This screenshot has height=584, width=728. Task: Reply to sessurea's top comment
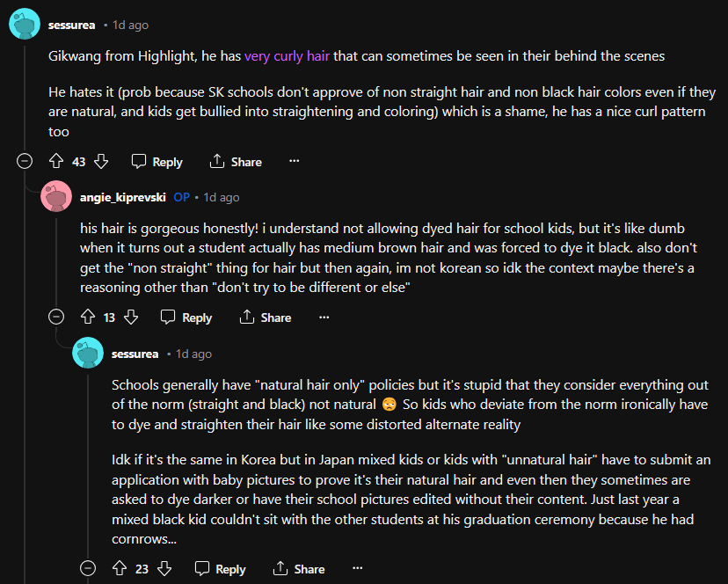[157, 162]
